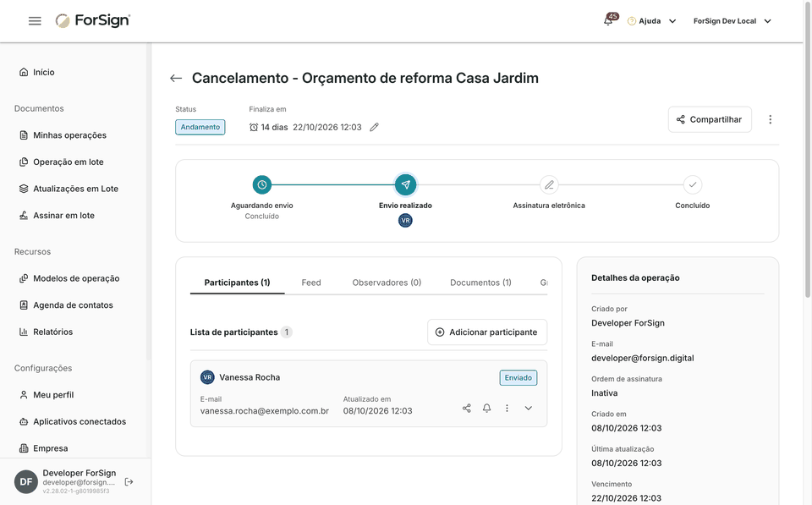Click the Assinatura eletrônica step icon

tap(549, 184)
